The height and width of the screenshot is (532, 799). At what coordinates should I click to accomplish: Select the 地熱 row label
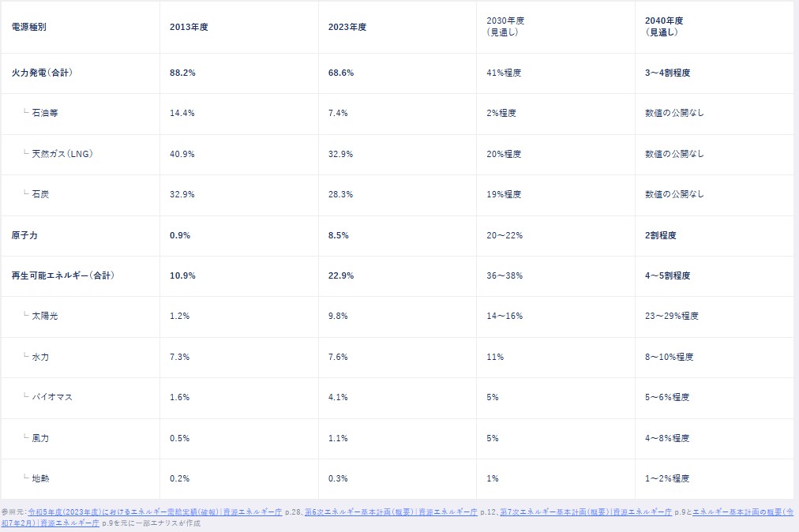tap(40, 478)
